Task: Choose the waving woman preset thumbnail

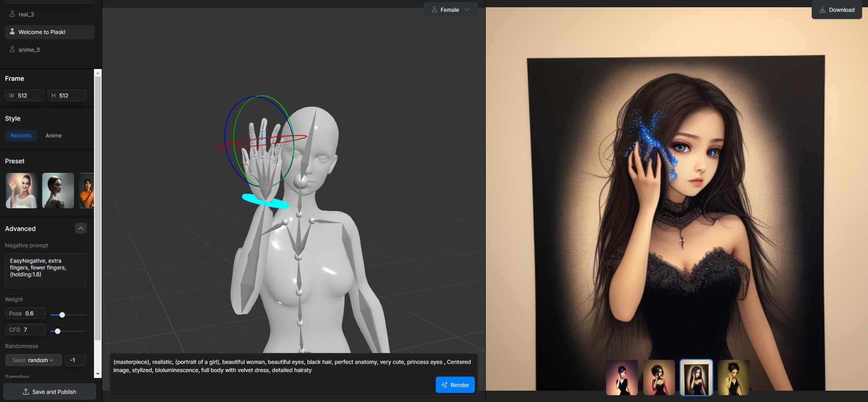Action: pos(22,191)
